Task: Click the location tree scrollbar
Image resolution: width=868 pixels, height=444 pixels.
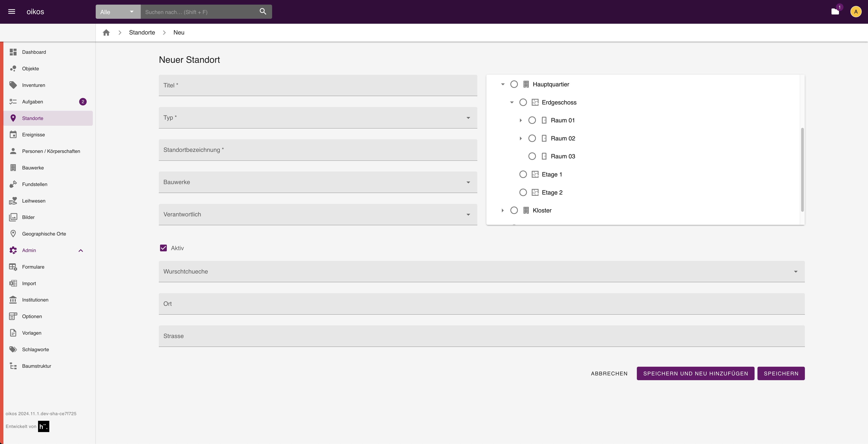Action: click(x=802, y=170)
